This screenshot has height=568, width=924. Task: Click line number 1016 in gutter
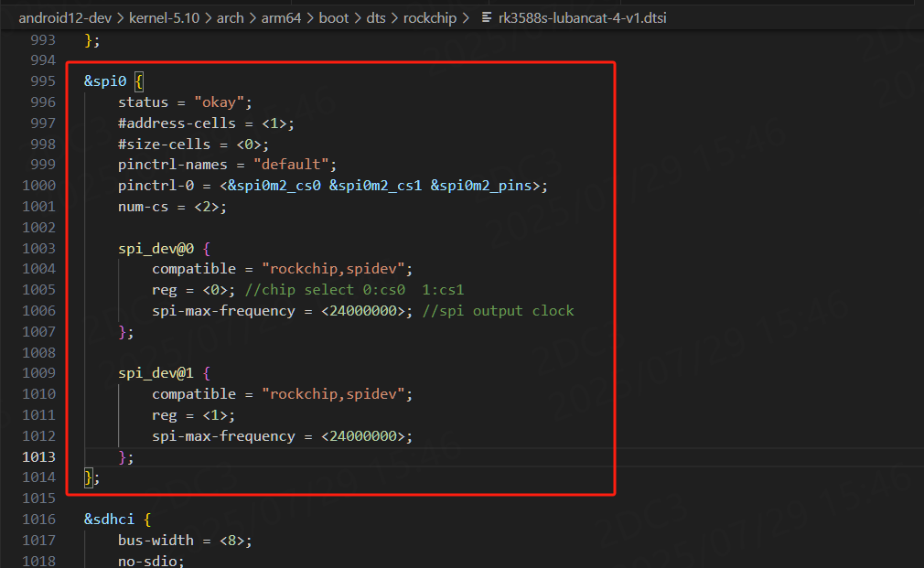38,520
